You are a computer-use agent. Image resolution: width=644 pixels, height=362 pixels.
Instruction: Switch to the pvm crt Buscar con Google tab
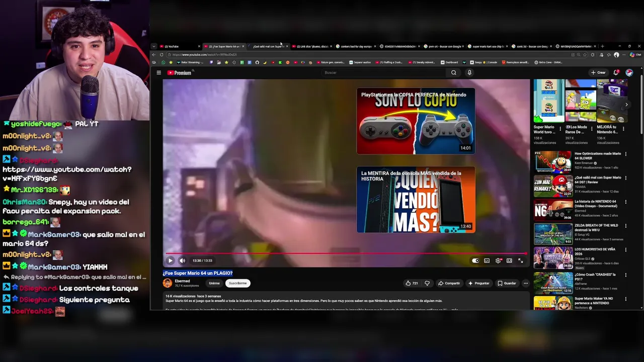pos(444,46)
